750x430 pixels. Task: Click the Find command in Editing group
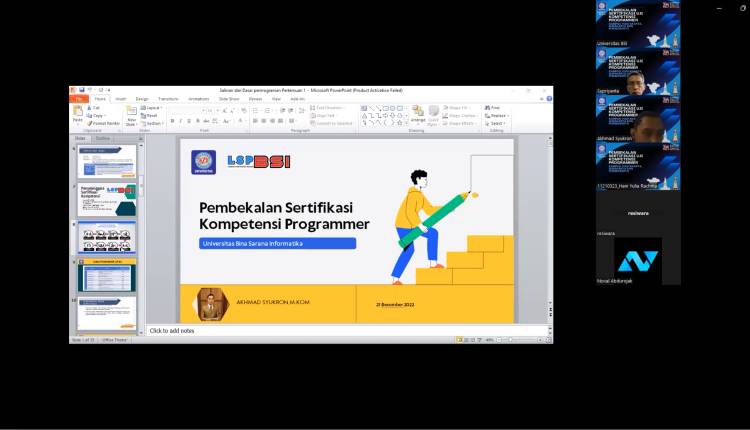click(492, 108)
